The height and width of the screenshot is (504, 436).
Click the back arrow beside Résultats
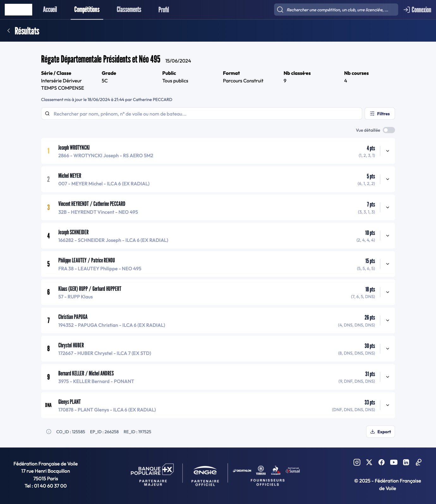tap(9, 31)
